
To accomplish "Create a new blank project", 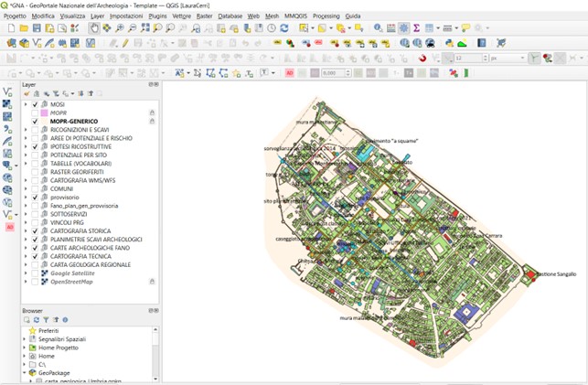I will [11, 28].
